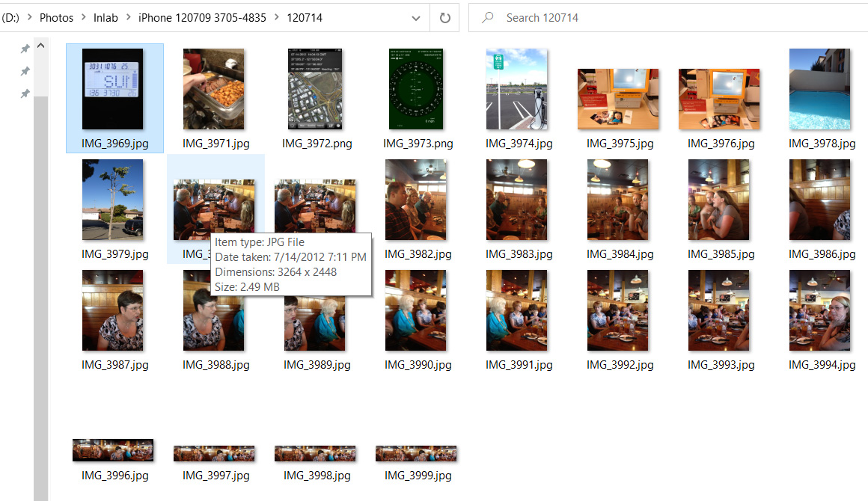Click the search magnifier icon
The image size is (868, 501).
tap(488, 18)
